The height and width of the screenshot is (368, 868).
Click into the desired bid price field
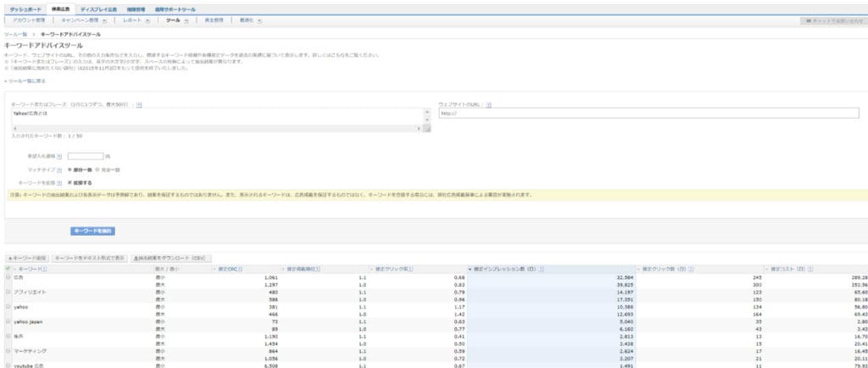pyautogui.click(x=86, y=157)
